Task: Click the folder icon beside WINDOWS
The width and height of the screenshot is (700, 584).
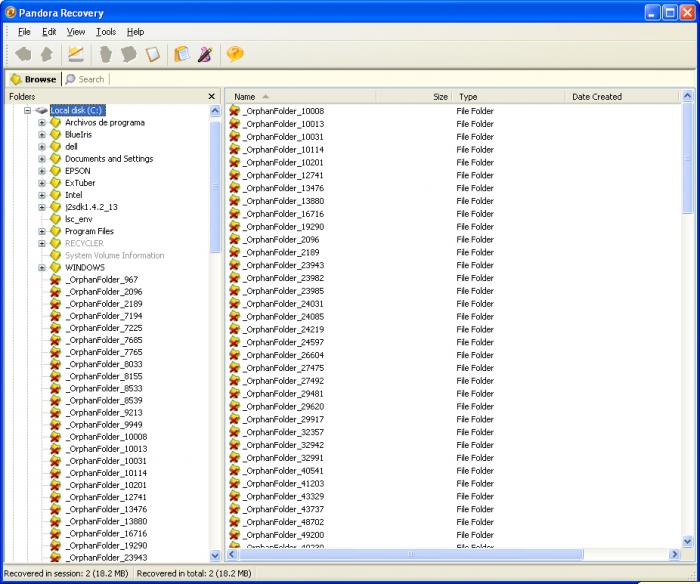Action: coord(55,268)
